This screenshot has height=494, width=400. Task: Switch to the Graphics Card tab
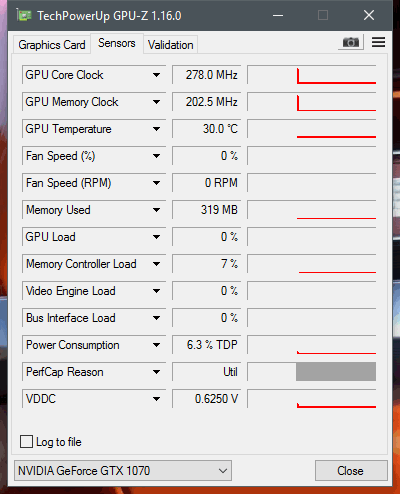[x=52, y=45]
